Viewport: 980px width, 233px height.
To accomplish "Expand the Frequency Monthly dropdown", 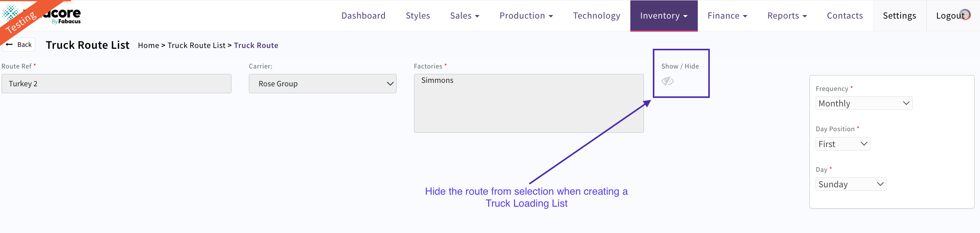I will [x=864, y=103].
